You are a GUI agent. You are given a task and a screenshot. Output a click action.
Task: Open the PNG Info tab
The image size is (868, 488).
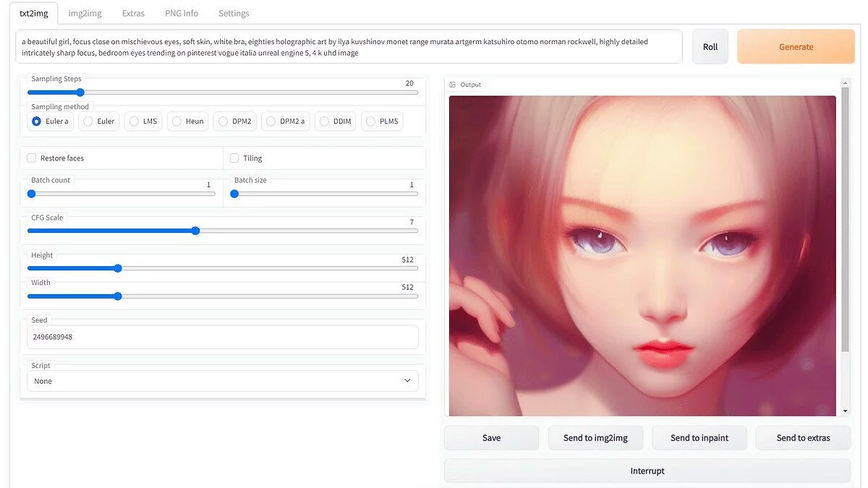pos(182,13)
